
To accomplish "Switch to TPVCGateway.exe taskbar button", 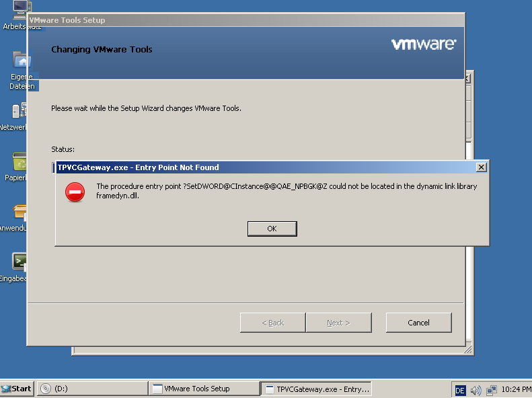I will (x=316, y=389).
